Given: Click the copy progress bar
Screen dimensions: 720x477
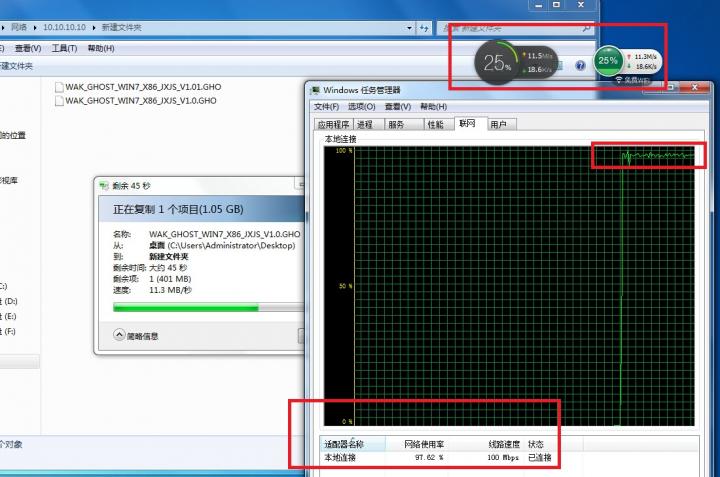Looking at the screenshot, I should tap(208, 308).
